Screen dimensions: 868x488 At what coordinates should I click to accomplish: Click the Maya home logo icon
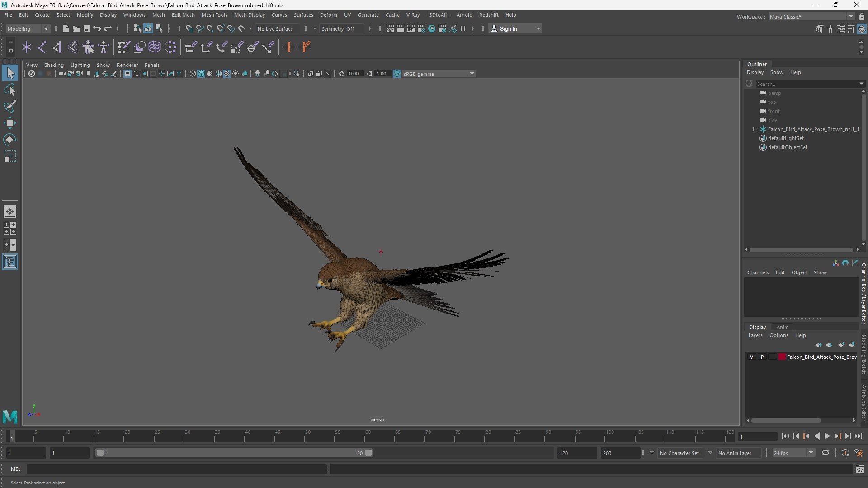pyautogui.click(x=10, y=416)
